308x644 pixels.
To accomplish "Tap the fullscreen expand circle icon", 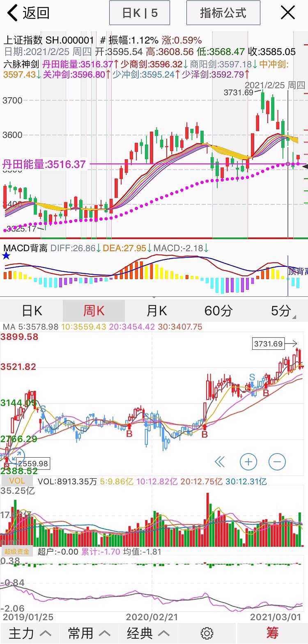I will click(16, 456).
